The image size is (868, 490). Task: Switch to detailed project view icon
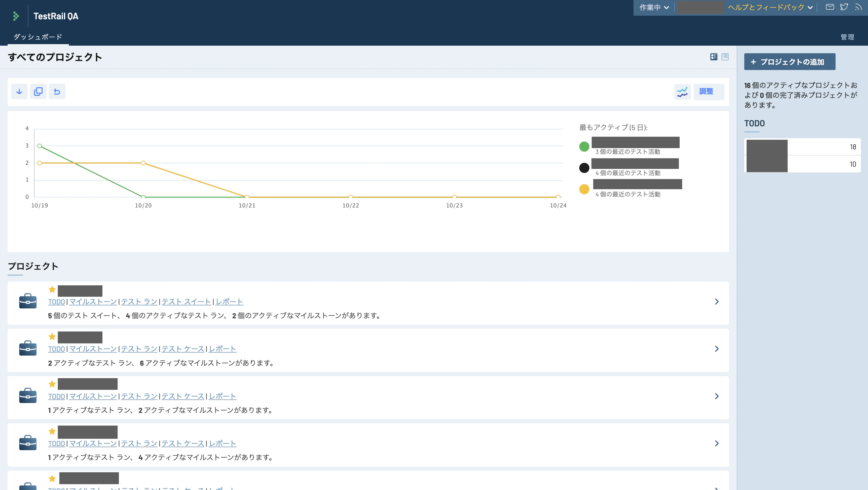pos(714,57)
